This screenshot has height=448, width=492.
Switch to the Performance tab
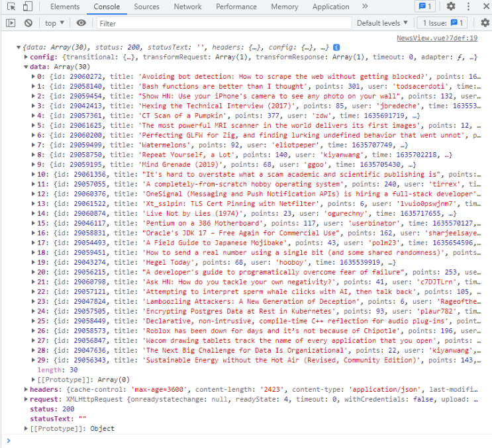point(236,7)
